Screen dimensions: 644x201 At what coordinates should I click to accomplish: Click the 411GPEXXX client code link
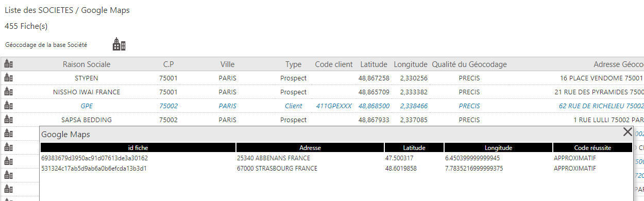[334, 106]
